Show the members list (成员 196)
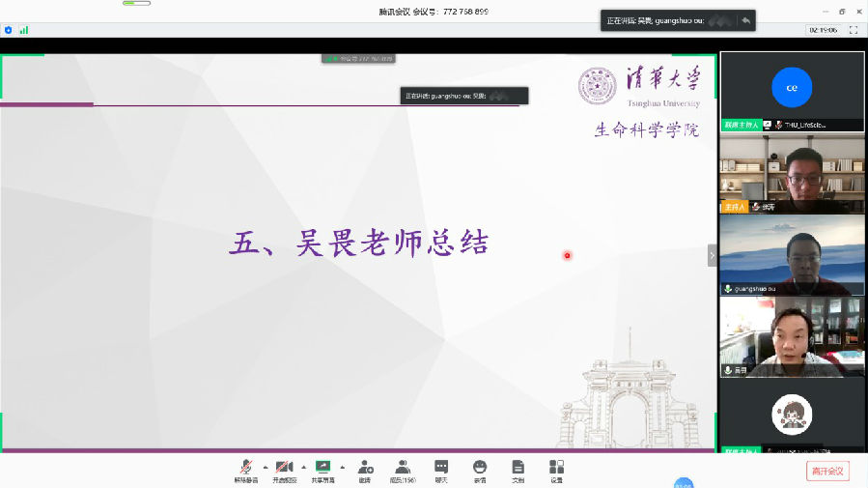 pyautogui.click(x=402, y=471)
